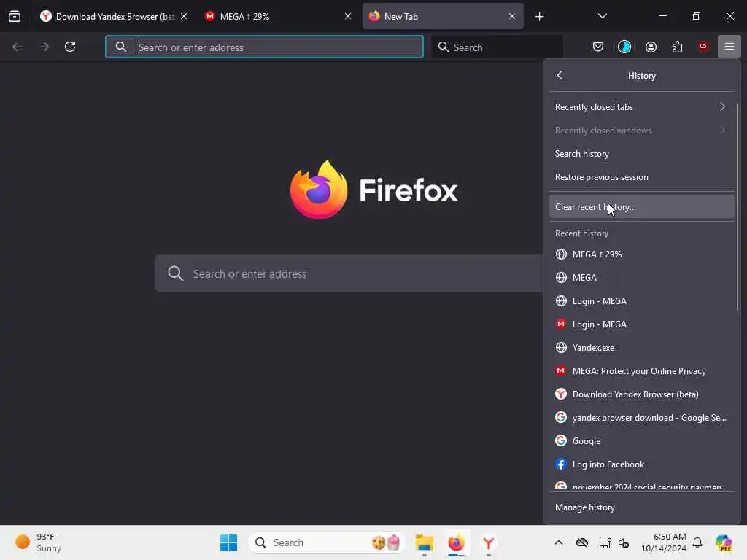The height and width of the screenshot is (560, 747).
Task: Click the display/network tray icon
Action: (605, 542)
